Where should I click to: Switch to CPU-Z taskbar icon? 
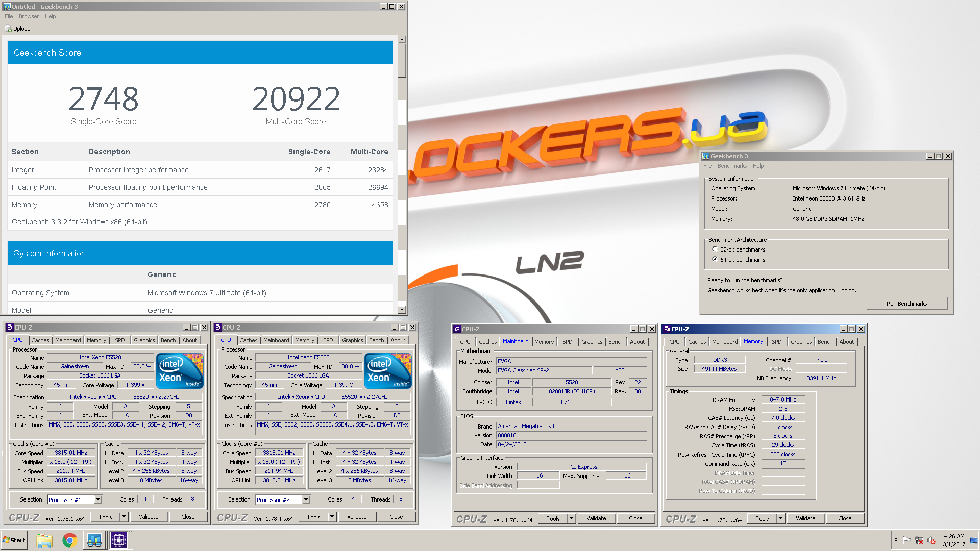(119, 540)
